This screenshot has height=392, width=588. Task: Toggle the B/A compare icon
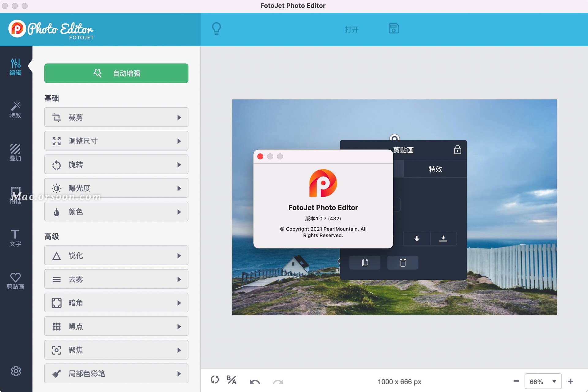pos(232,380)
